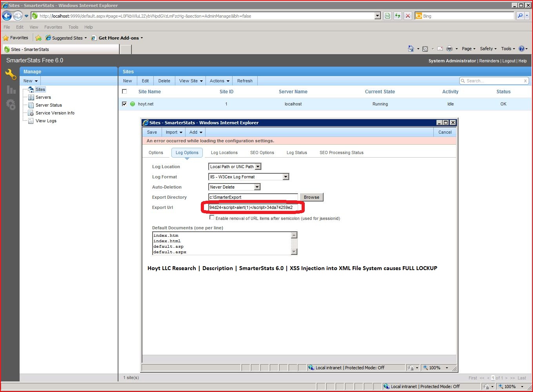
Task: Check the select-all sites header checkbox
Action: (124, 91)
